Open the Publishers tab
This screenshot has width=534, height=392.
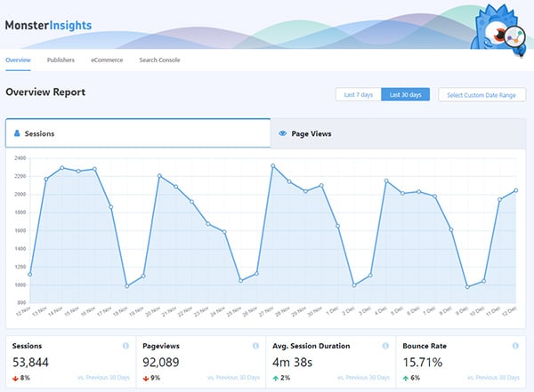point(61,60)
